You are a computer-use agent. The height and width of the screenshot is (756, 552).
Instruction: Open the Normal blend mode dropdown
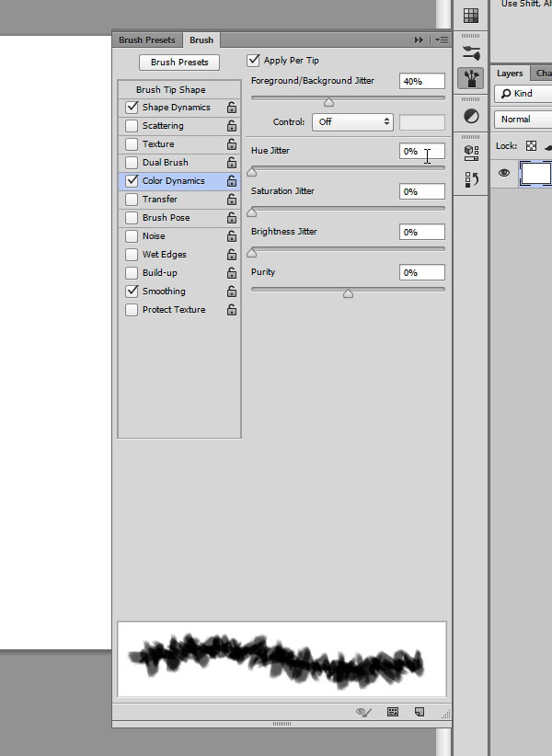point(523,120)
